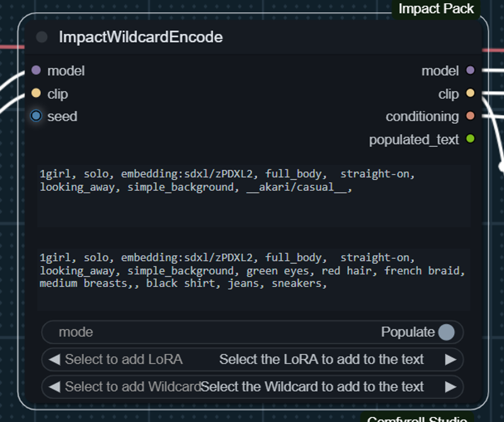
Task: Collapse node via gray title dot
Action: pos(42,37)
